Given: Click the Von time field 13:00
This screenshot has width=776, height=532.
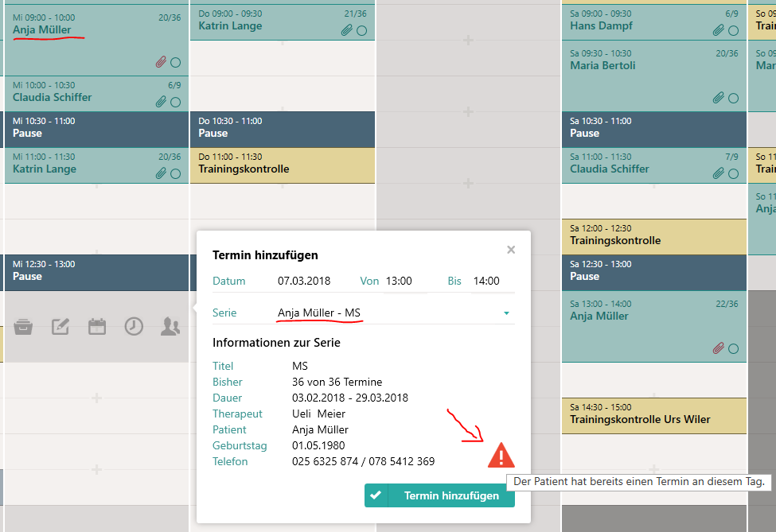Looking at the screenshot, I should 405,281.
